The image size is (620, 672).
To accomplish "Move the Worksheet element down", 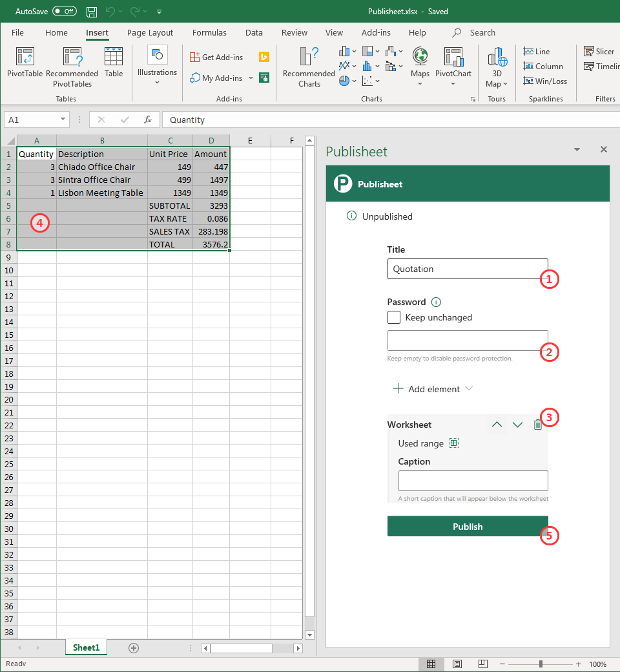I will click(x=517, y=425).
